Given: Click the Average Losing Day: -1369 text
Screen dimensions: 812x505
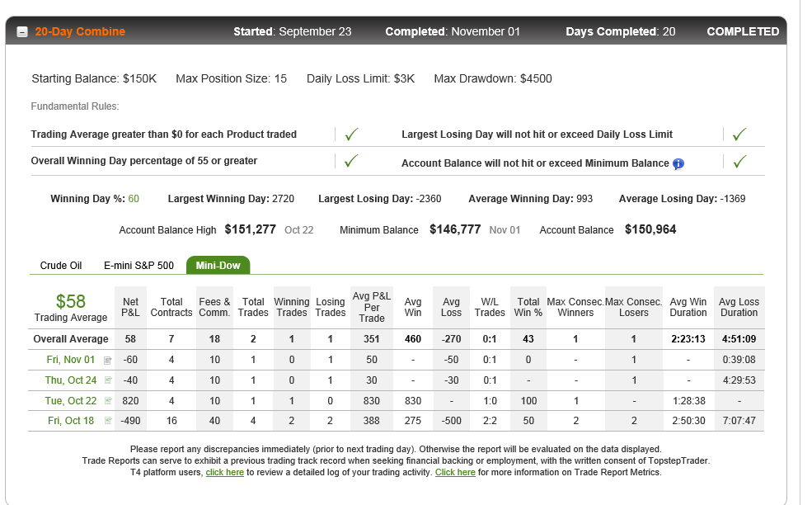Looking at the screenshot, I should (682, 199).
